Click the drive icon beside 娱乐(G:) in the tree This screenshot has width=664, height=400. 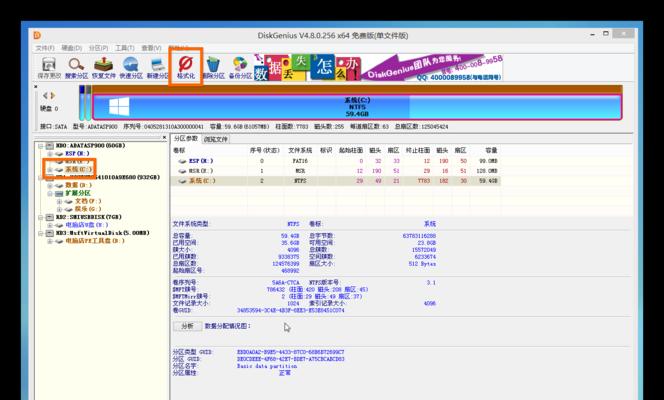coord(69,209)
